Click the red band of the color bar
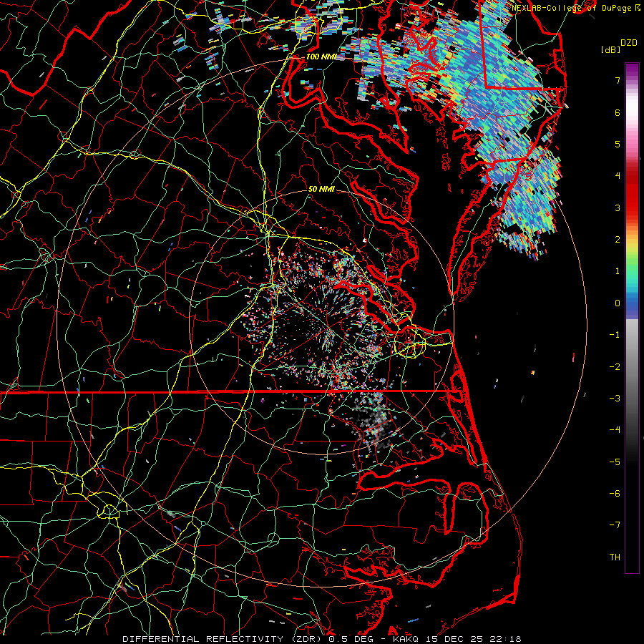The image size is (644, 644). pos(632,193)
